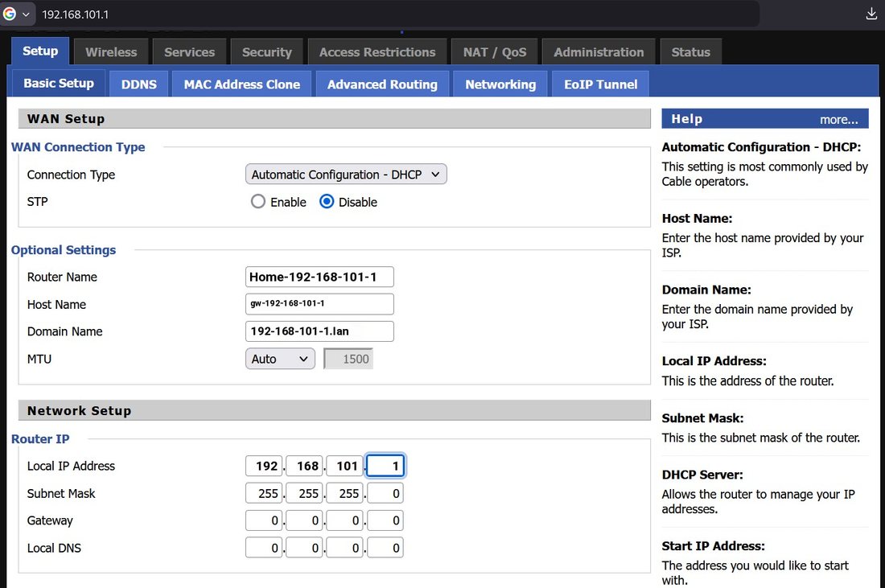Click the Router Name input field
Image resolution: width=885 pixels, height=588 pixels.
click(x=319, y=277)
